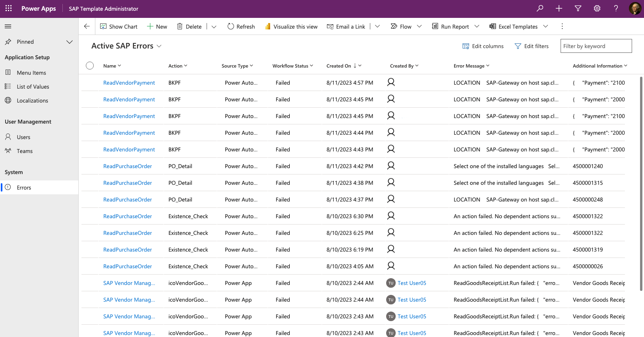Click Edit columns button
This screenshot has height=337, width=644.
483,46
